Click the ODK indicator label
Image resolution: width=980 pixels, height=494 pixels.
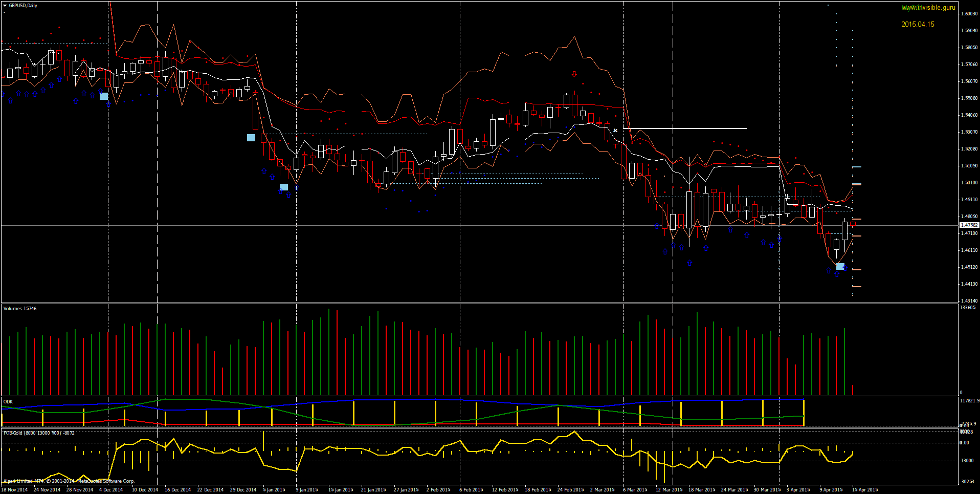[x=8, y=402]
